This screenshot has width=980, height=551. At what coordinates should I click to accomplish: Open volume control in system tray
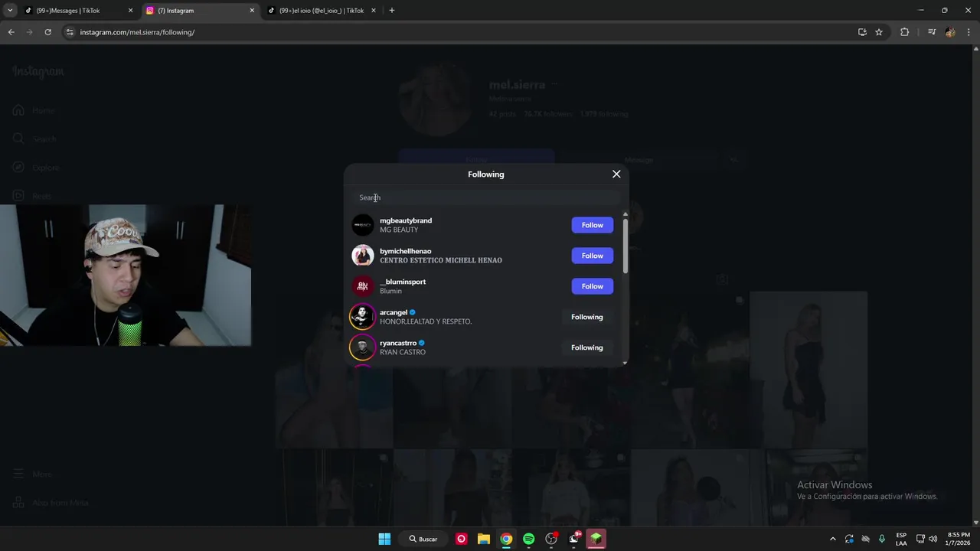click(933, 539)
